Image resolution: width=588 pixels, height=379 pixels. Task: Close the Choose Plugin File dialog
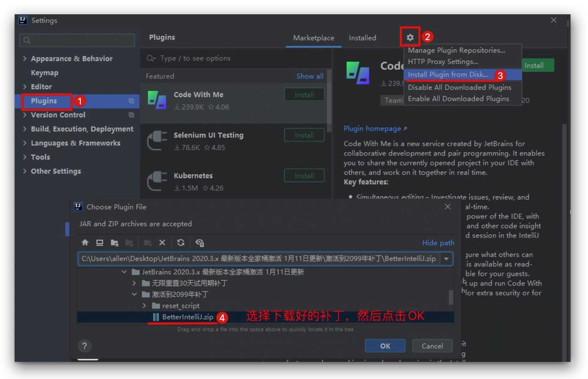tap(448, 207)
